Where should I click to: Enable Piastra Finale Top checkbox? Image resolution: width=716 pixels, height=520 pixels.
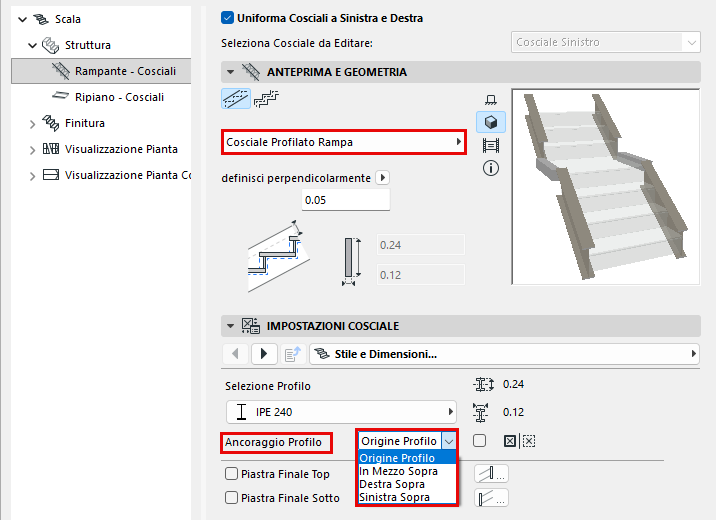click(232, 473)
